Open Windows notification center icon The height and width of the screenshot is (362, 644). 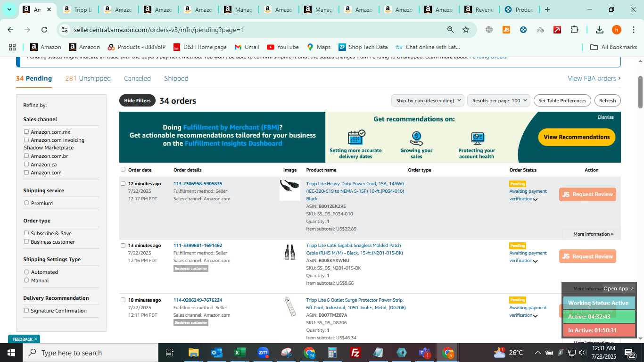pos(630,353)
